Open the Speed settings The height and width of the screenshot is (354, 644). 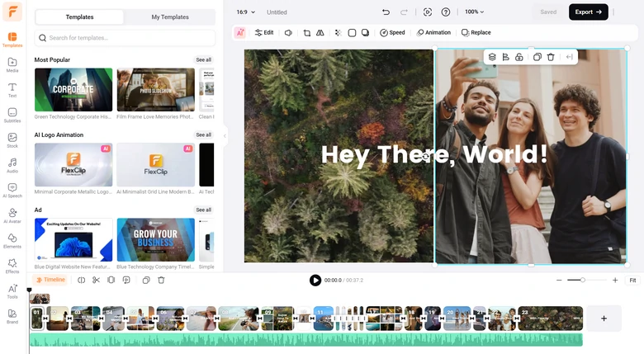tap(392, 32)
